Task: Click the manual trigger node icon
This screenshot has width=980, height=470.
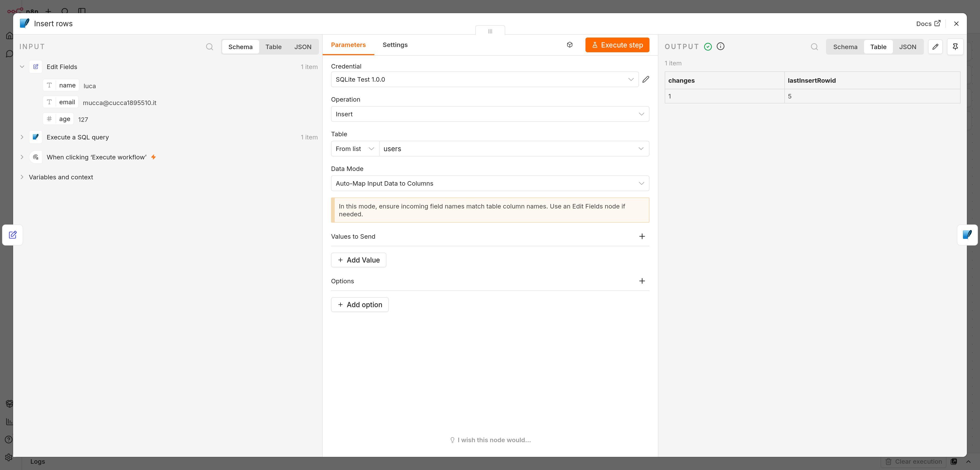Action: [x=36, y=157]
